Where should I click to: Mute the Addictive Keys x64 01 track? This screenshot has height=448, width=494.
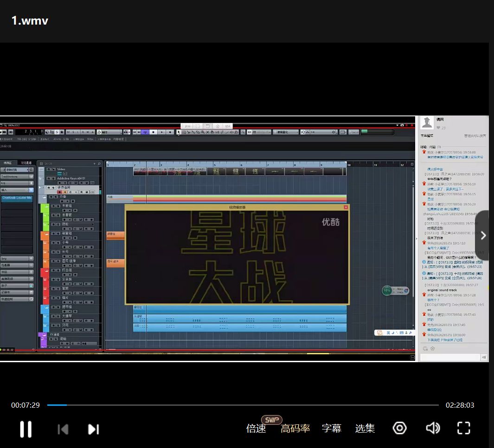(x=49, y=179)
